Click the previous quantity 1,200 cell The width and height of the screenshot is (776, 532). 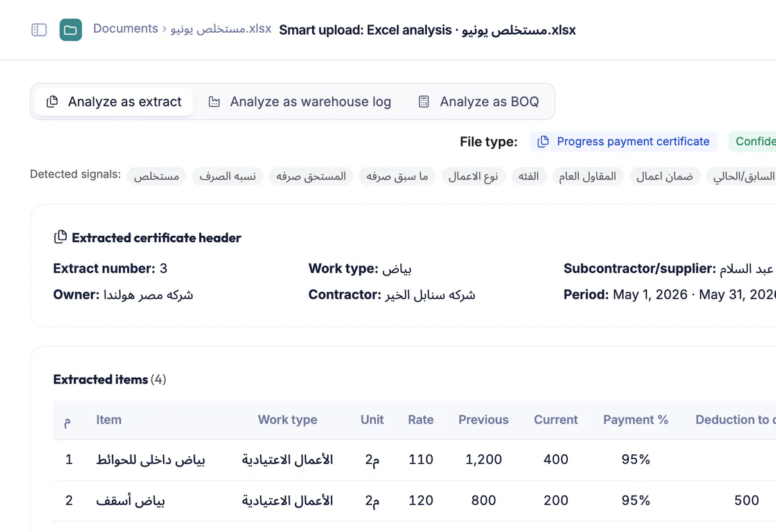tap(484, 459)
